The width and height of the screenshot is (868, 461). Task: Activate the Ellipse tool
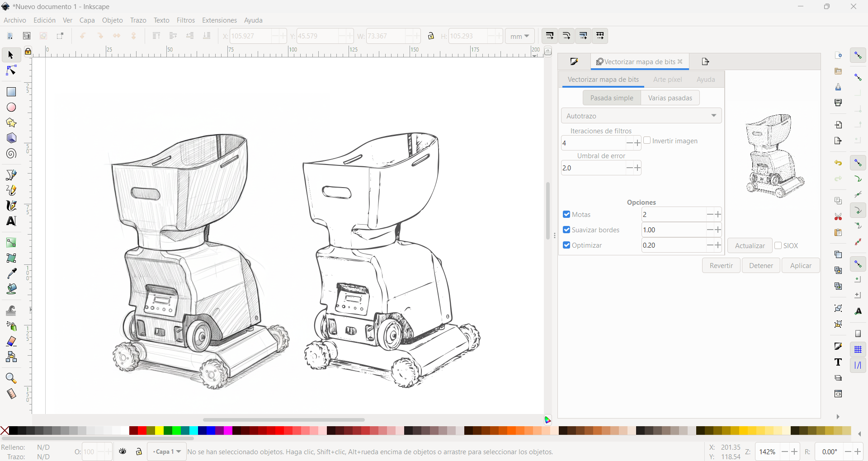point(10,107)
